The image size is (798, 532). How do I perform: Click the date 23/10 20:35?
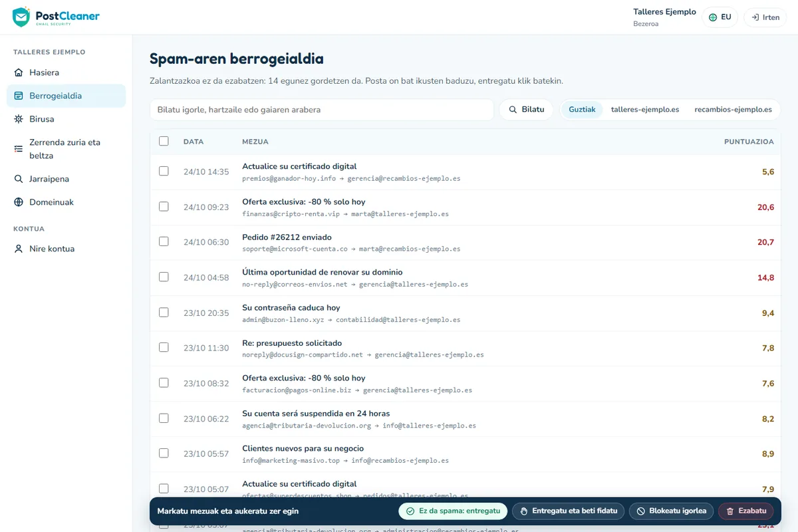[x=206, y=313]
